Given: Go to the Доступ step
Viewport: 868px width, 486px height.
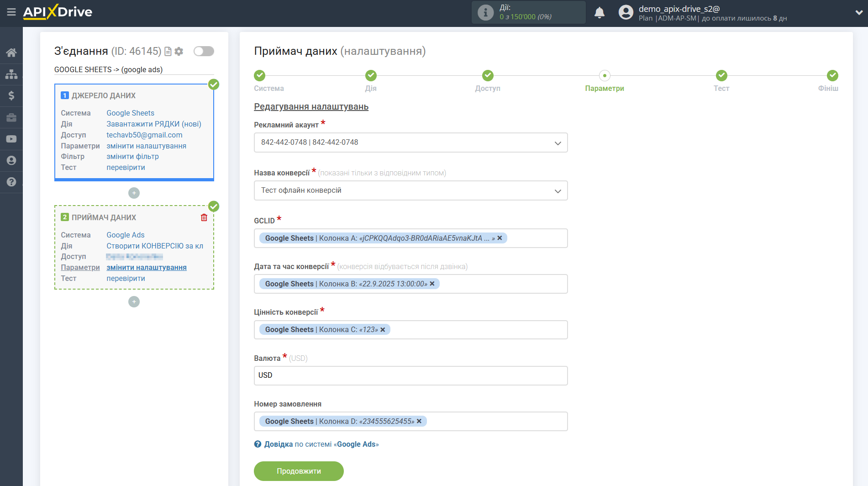Looking at the screenshot, I should click(487, 76).
